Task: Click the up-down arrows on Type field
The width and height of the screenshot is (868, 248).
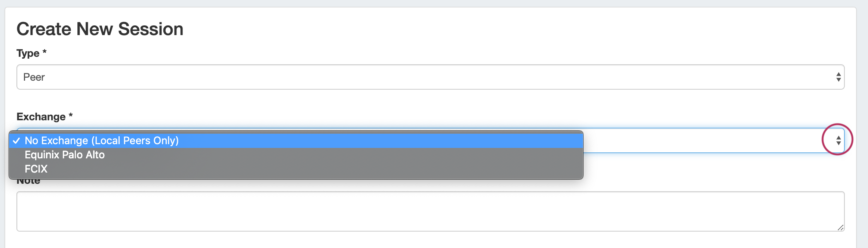Action: (x=838, y=77)
